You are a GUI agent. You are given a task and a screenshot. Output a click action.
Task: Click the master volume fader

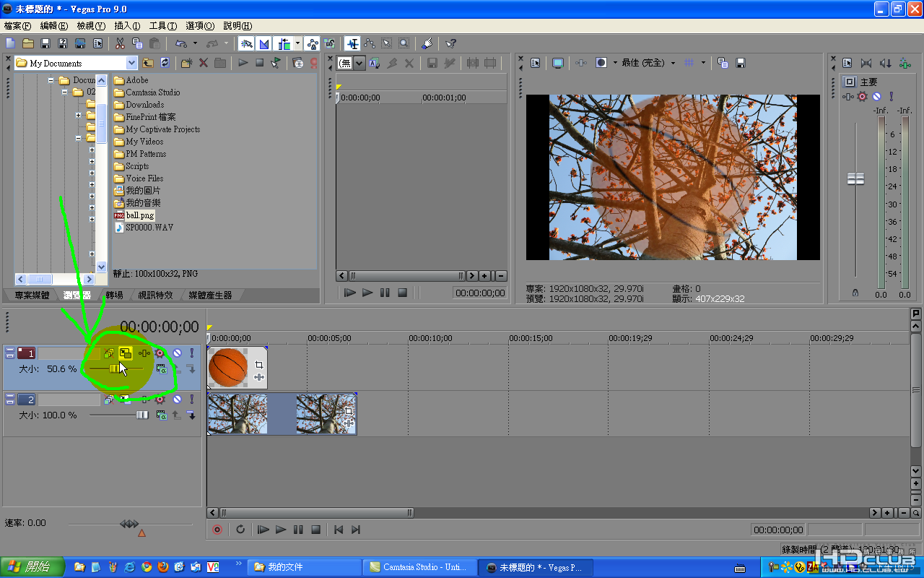pyautogui.click(x=855, y=178)
